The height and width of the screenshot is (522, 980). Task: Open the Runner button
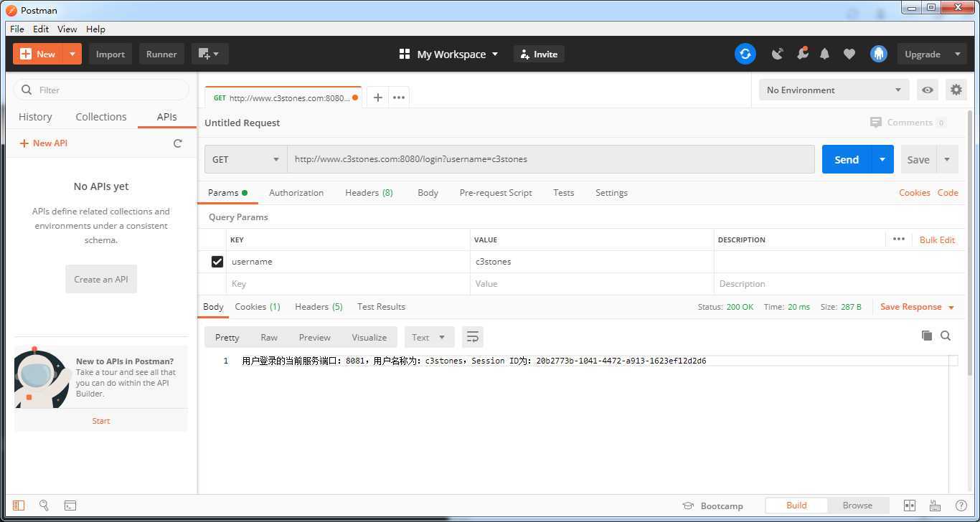(161, 54)
